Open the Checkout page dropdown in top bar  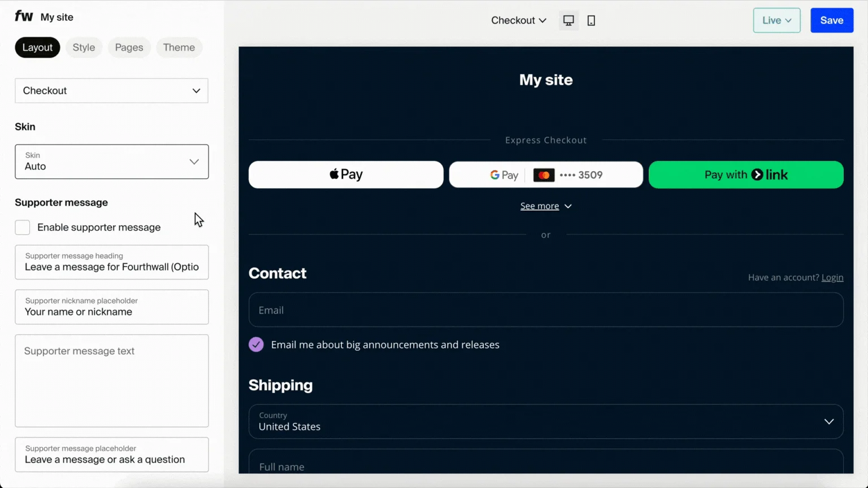[x=518, y=20]
